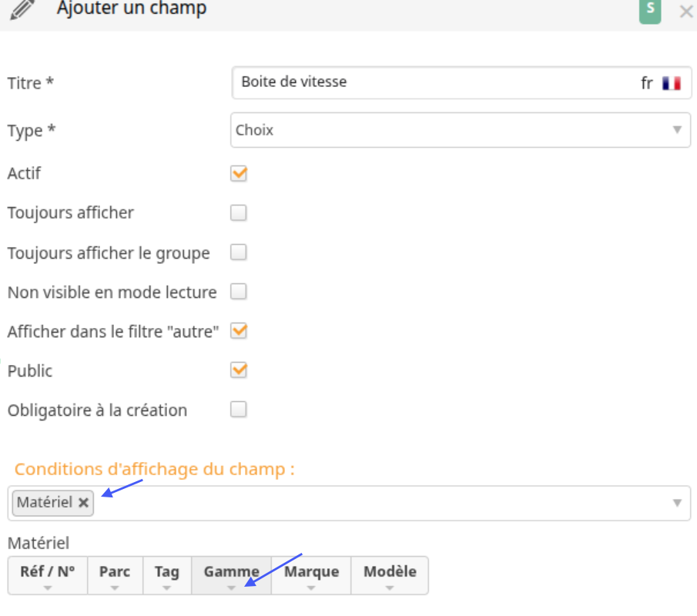This screenshot has width=697, height=616.
Task: Expand the Conditions d'affichage dropdown arrow
Action: point(677,503)
